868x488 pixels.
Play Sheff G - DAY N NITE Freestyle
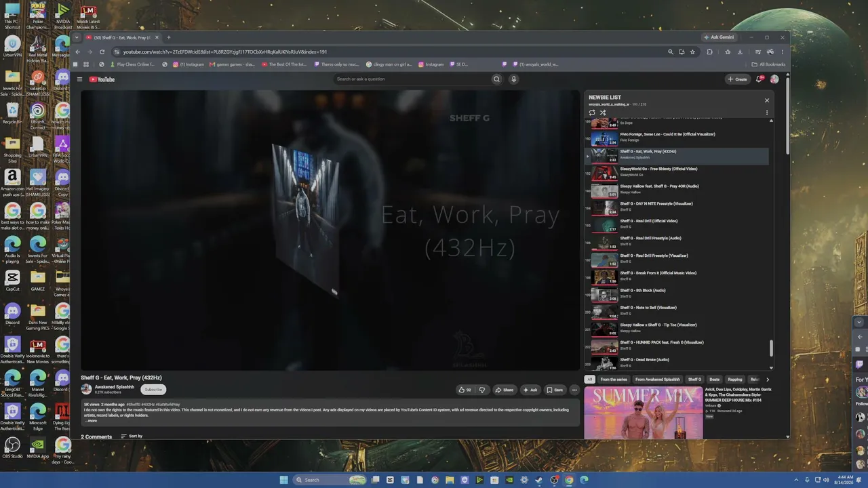tap(678, 208)
